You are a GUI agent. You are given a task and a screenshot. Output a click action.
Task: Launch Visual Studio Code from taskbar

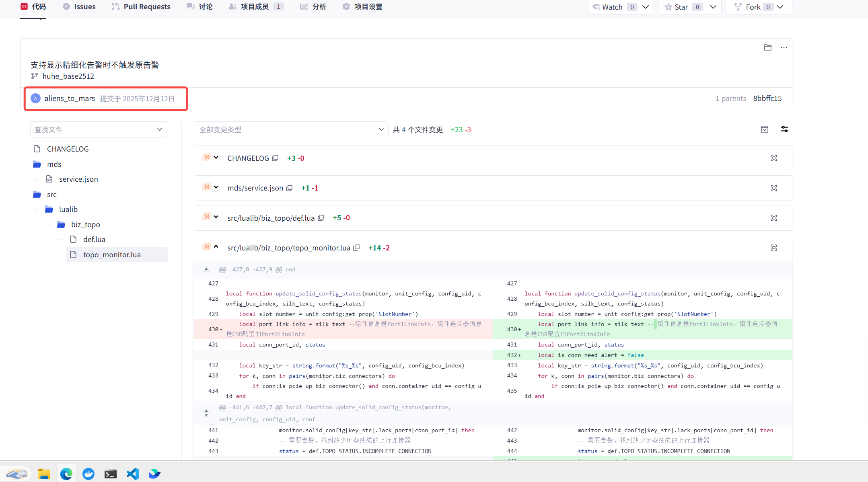pyautogui.click(x=132, y=474)
